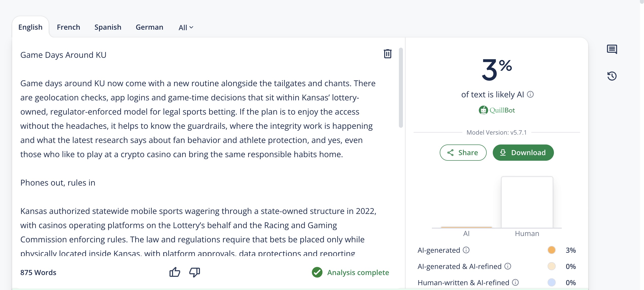The height and width of the screenshot is (290, 644).
Task: Click the text editor scrollbar
Action: 401,87
